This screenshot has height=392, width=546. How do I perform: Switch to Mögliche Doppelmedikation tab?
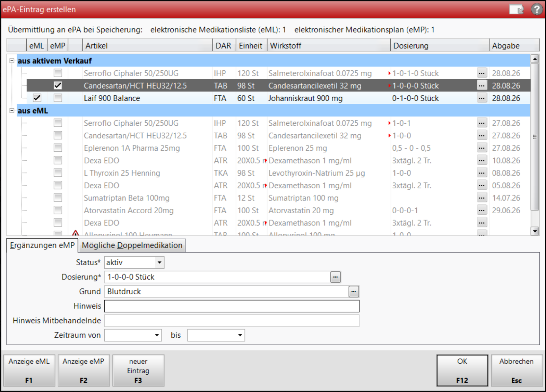tap(132, 245)
